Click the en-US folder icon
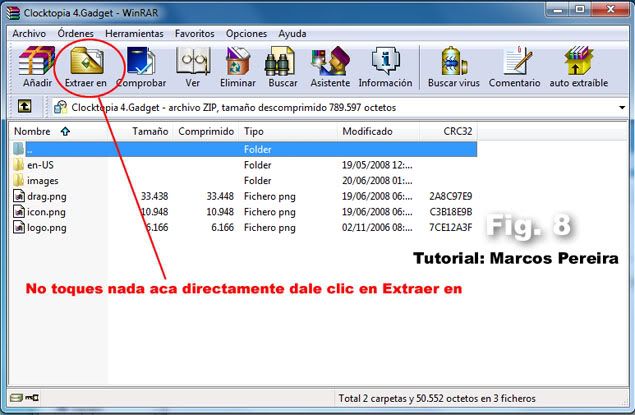The image size is (635, 415). (x=18, y=165)
